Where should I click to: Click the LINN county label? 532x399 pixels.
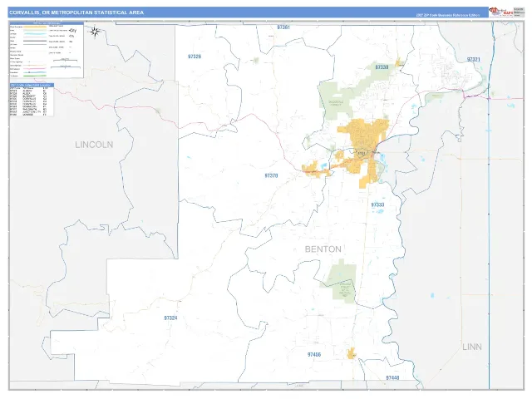(472, 347)
